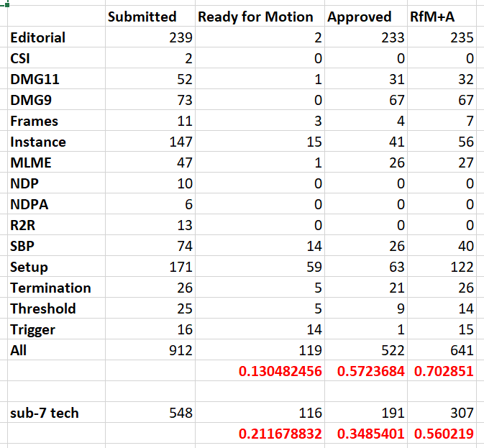The width and height of the screenshot is (484, 448).
Task: Select All RfM+A total 641
Action: [442, 349]
